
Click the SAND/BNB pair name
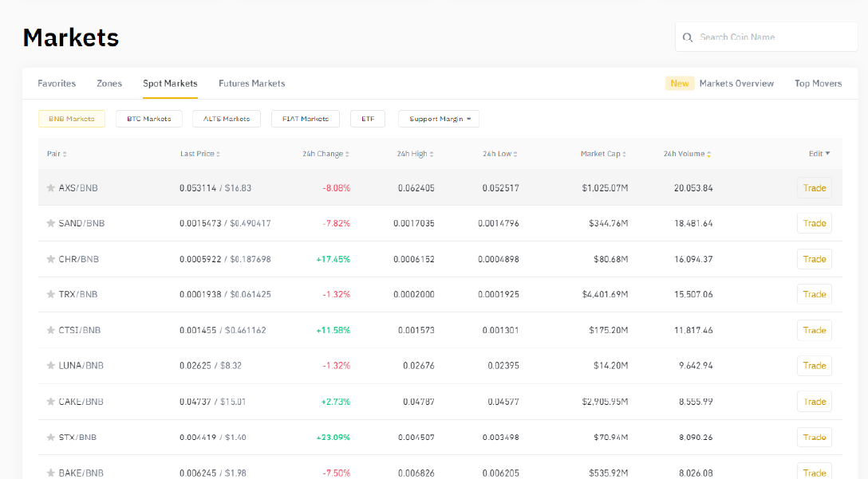pos(81,223)
